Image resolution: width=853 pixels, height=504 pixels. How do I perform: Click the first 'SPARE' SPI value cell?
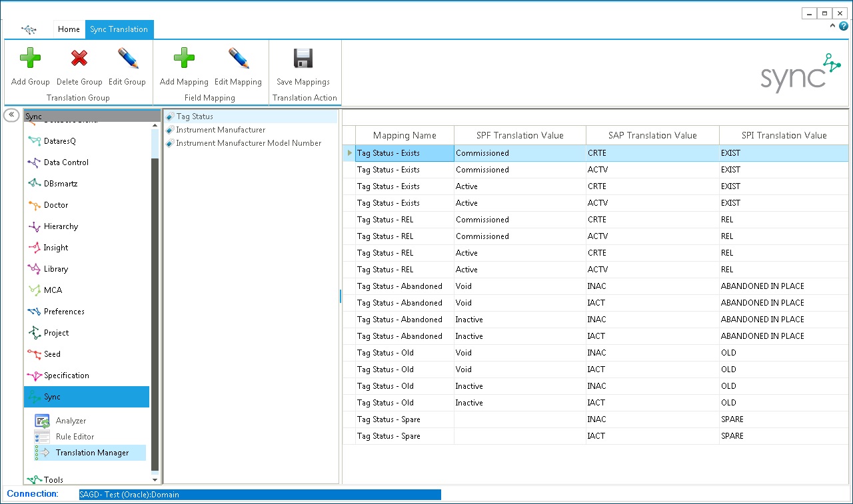click(x=784, y=419)
